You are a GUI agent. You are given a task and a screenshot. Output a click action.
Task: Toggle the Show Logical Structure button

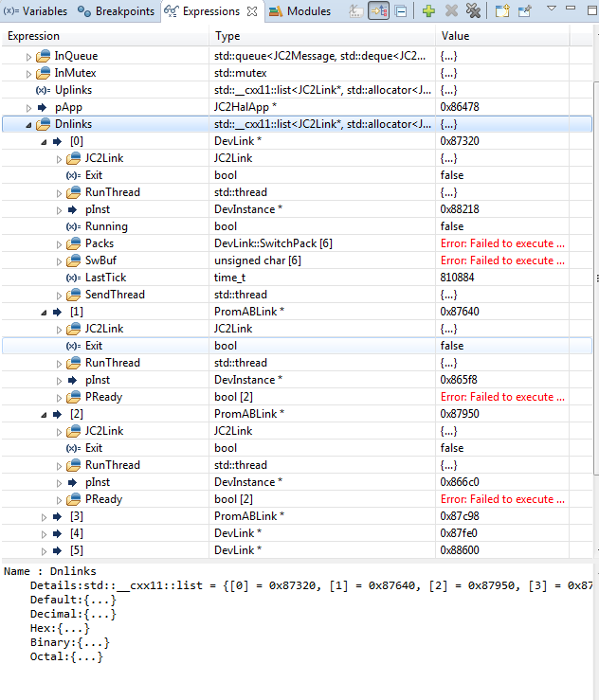coord(378,10)
